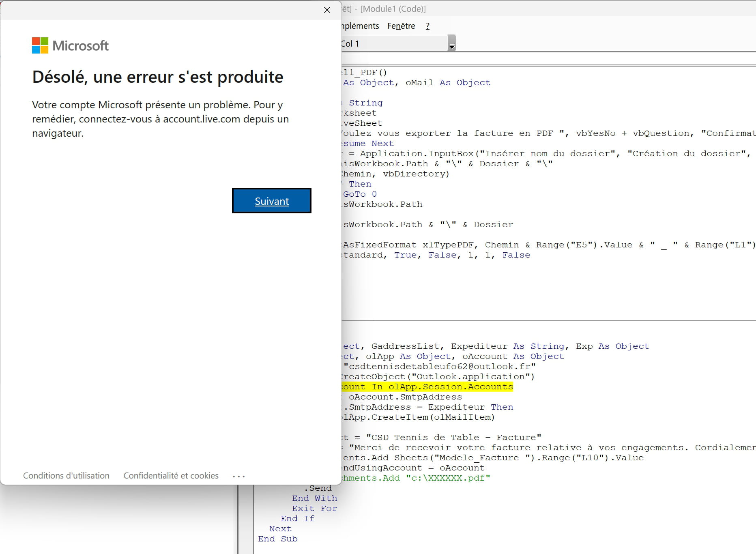Open the Confidentialité et cookies link
This screenshot has height=554, width=756.
click(171, 476)
